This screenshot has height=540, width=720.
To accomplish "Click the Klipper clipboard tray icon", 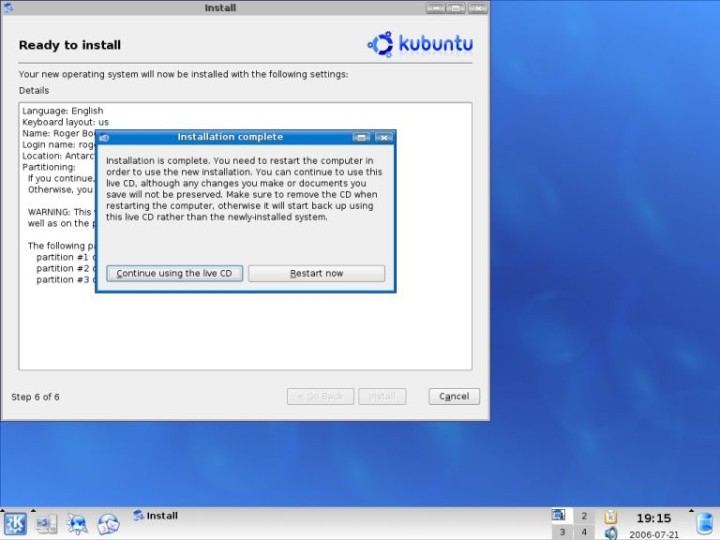I will coord(611,516).
